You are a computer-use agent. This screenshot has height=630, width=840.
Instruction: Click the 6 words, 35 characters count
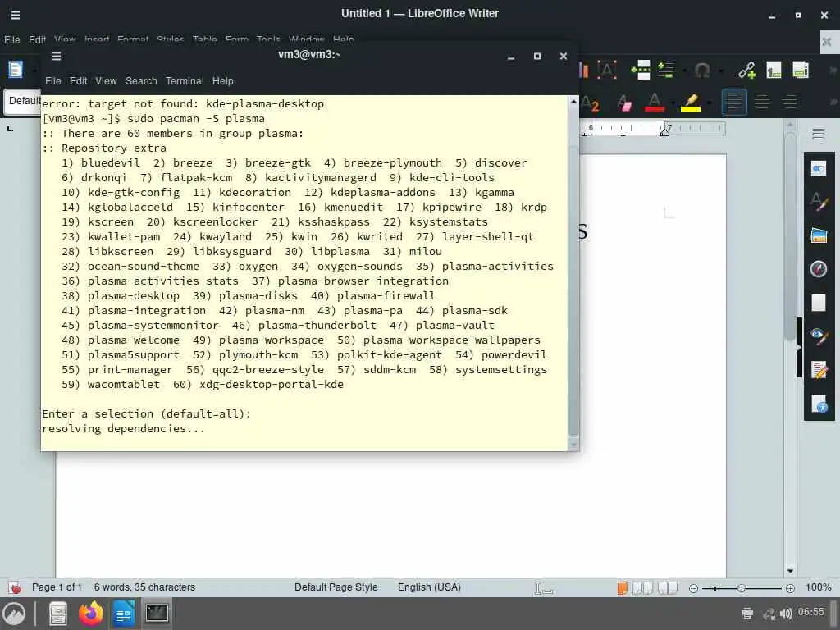pyautogui.click(x=144, y=587)
